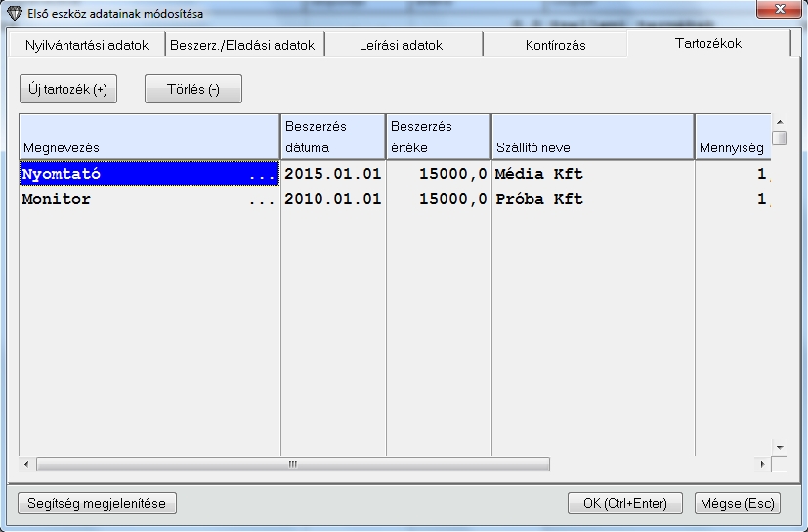Open the lookup ellipsis next to Nyomtató

tap(262, 175)
